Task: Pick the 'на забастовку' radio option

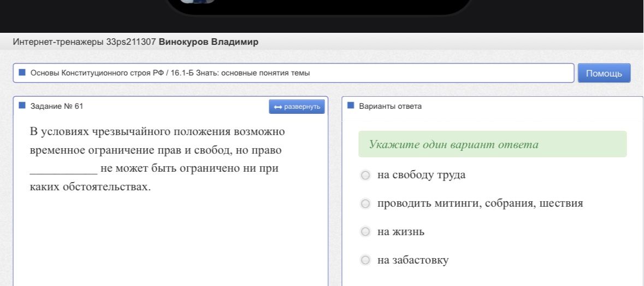Action: tap(365, 260)
